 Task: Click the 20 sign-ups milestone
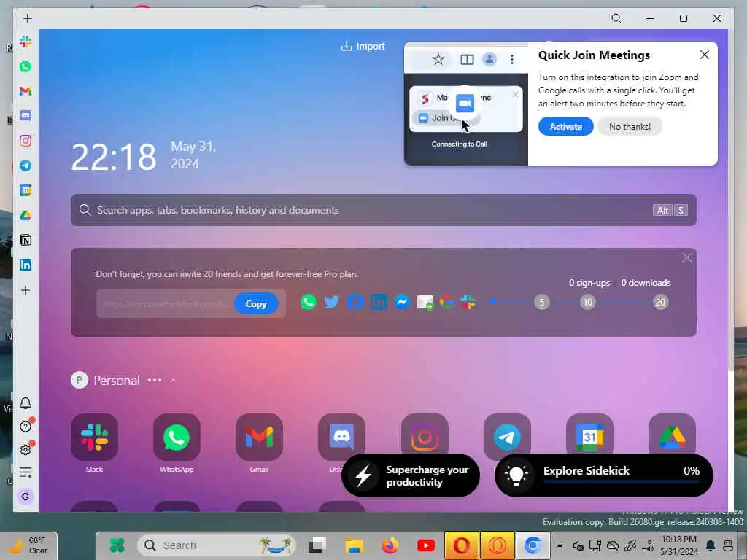660,302
